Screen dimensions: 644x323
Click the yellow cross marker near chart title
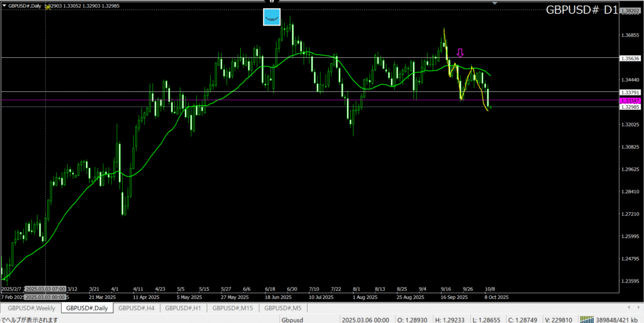48,6
